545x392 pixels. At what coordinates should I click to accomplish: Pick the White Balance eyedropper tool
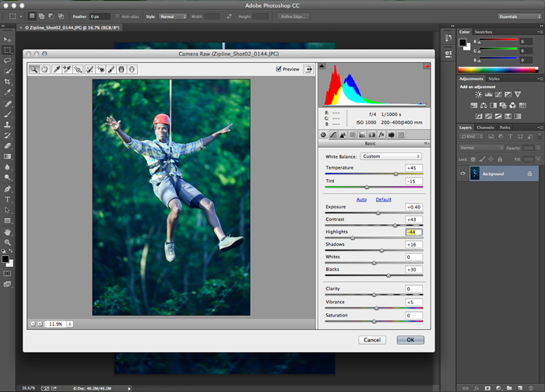(56, 69)
